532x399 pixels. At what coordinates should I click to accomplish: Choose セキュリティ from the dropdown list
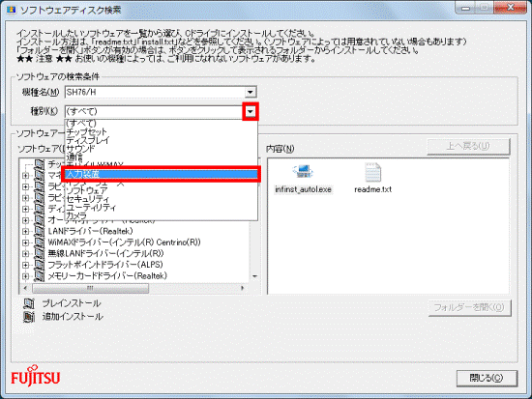point(161,199)
